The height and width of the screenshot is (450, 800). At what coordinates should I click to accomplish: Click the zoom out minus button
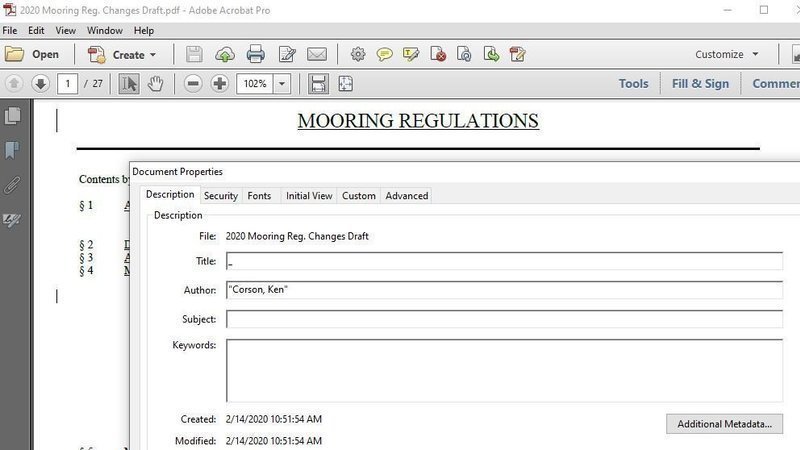pyautogui.click(x=193, y=84)
